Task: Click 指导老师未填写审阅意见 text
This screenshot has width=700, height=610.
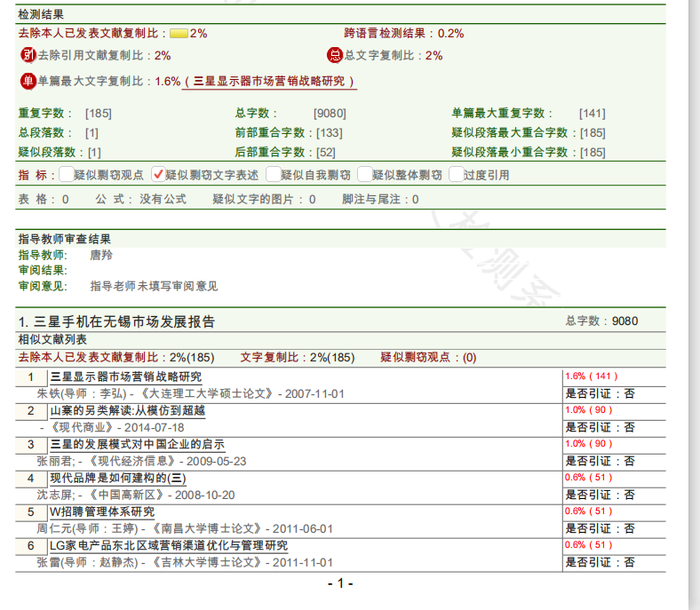Action: 154,287
